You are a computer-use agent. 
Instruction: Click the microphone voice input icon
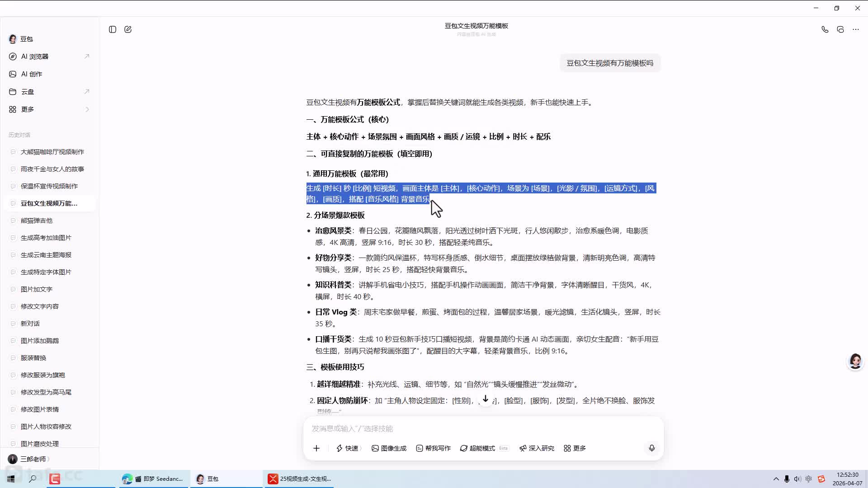651,448
